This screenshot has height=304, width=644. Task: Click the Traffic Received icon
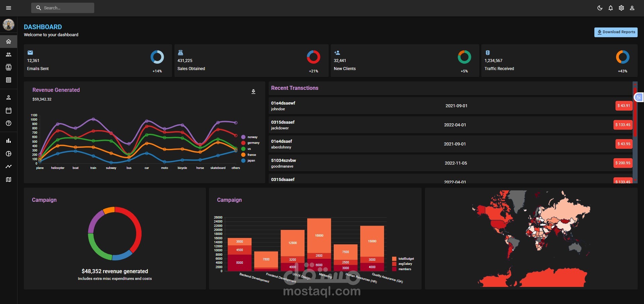tap(488, 53)
